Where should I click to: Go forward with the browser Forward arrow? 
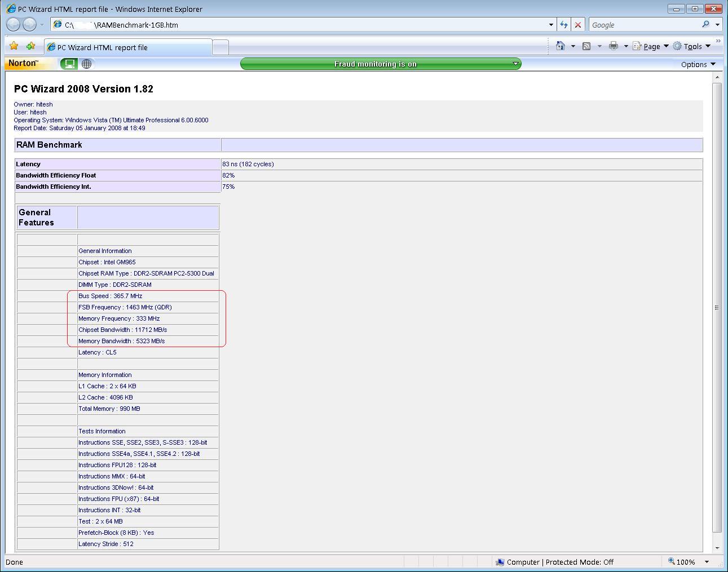(29, 24)
